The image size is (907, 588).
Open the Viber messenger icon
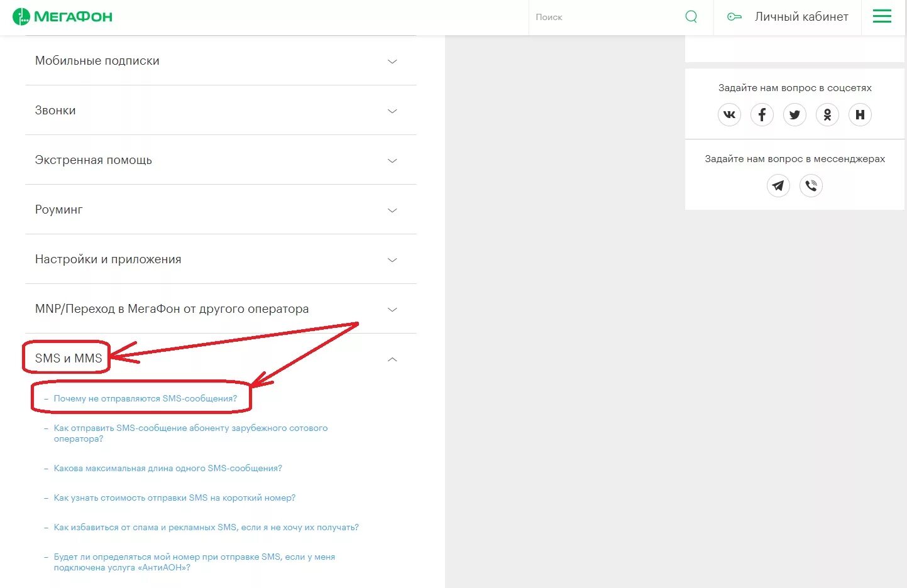(811, 185)
